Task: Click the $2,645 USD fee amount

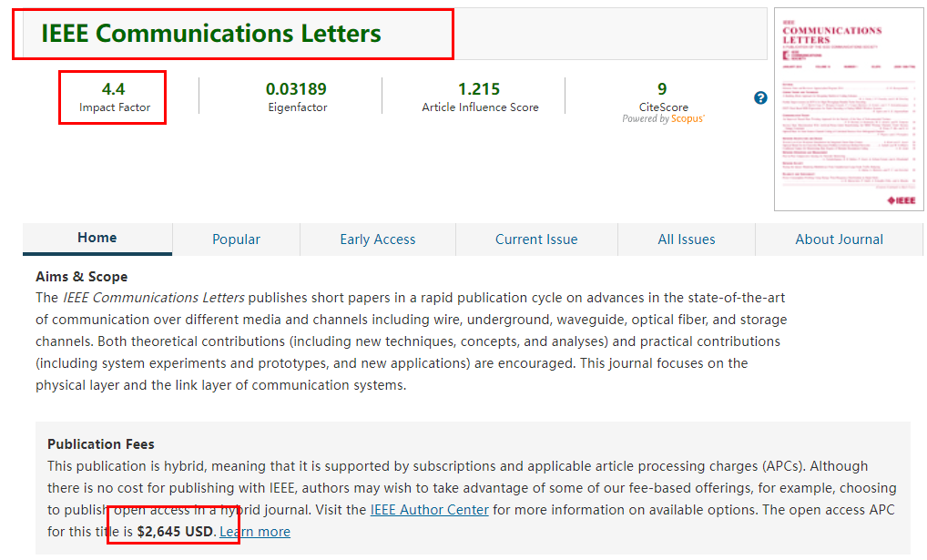Action: coord(175,532)
